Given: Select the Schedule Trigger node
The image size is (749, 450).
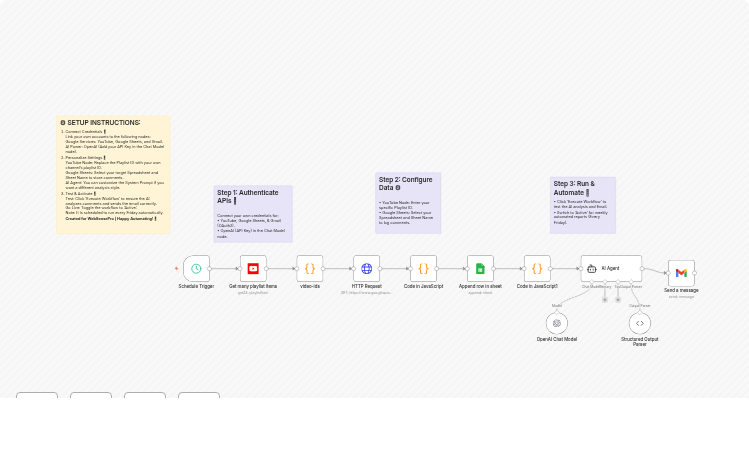Looking at the screenshot, I should point(196,268).
